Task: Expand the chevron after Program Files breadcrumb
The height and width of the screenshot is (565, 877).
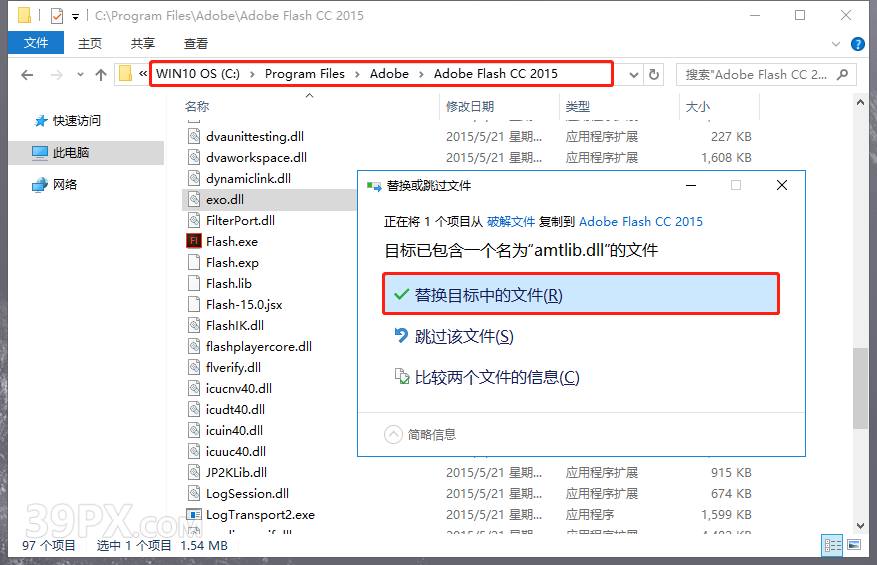Action: (x=357, y=74)
